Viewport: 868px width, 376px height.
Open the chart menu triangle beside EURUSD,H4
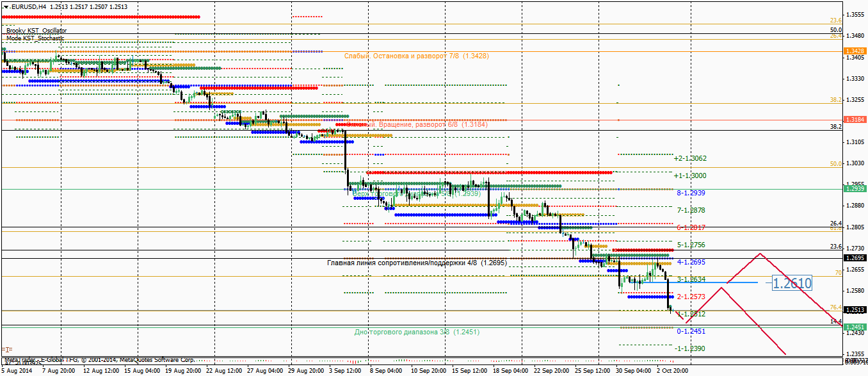(5, 6)
